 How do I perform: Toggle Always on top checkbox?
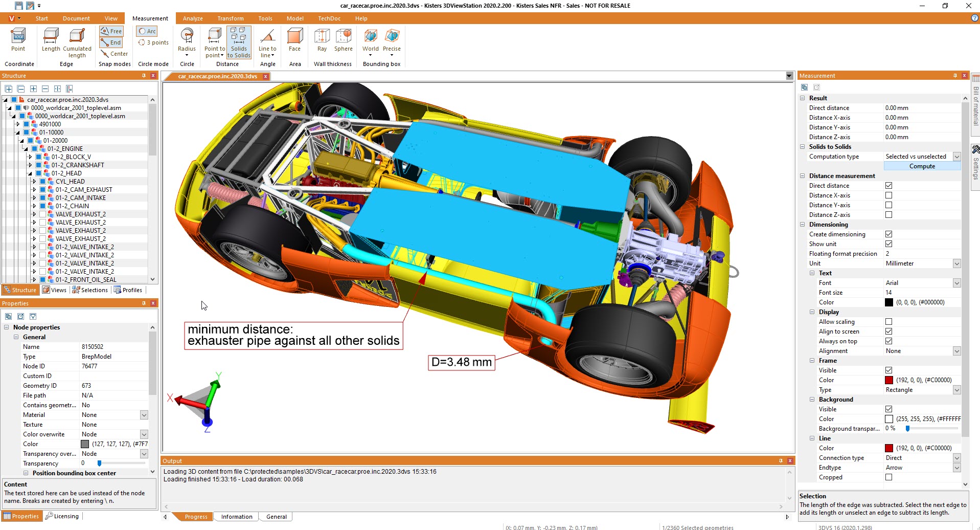[888, 341]
